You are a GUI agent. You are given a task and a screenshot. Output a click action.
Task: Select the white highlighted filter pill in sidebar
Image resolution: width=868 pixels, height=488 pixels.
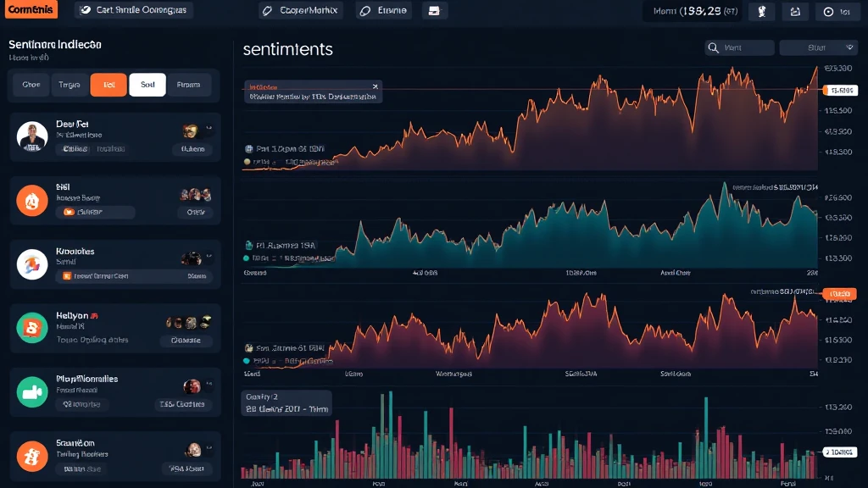coord(147,85)
